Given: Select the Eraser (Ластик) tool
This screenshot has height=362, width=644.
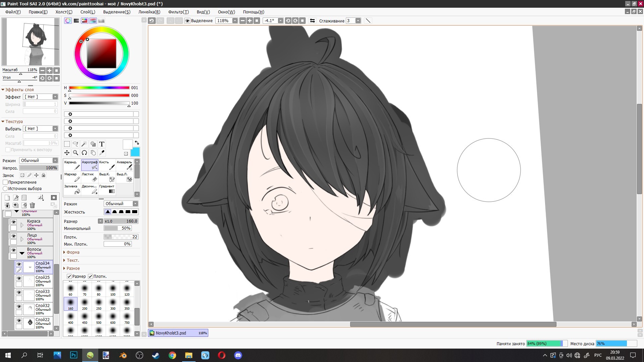Looking at the screenshot, I should click(x=90, y=177).
